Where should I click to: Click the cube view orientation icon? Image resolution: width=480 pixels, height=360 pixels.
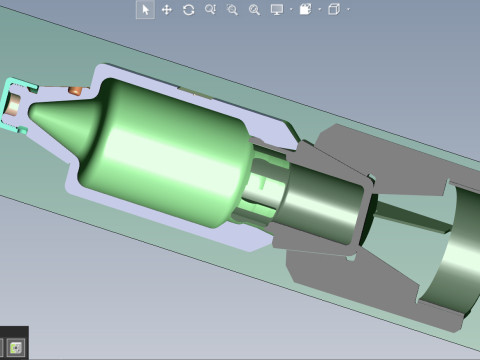pos(334,9)
